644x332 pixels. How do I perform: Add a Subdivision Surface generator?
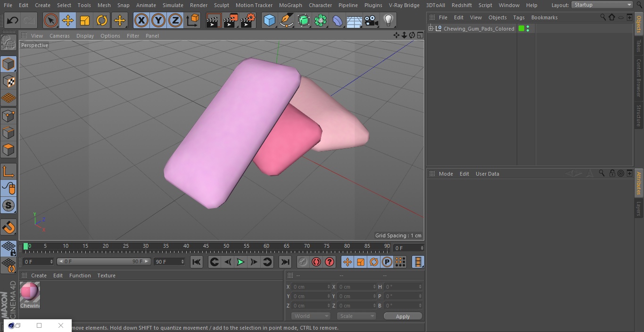304,20
